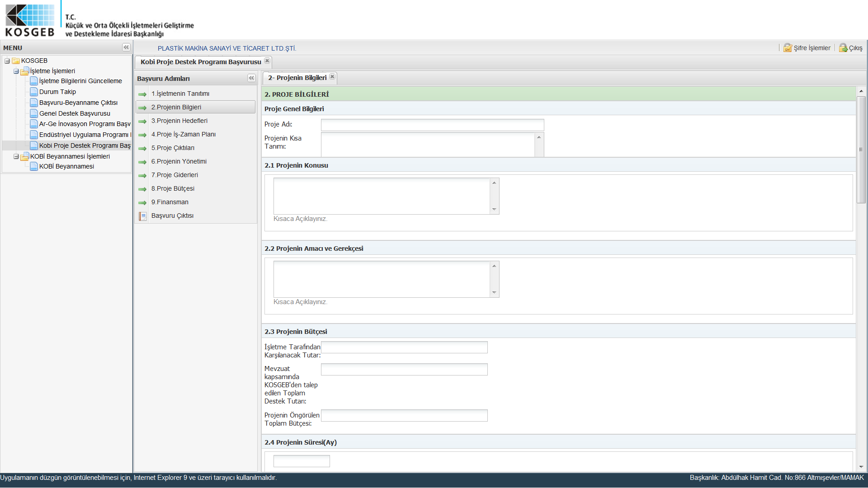Open Başvuru-Beyanname Çıktısı in the menu tree
Viewport: 868px width, 488px height.
(78, 103)
